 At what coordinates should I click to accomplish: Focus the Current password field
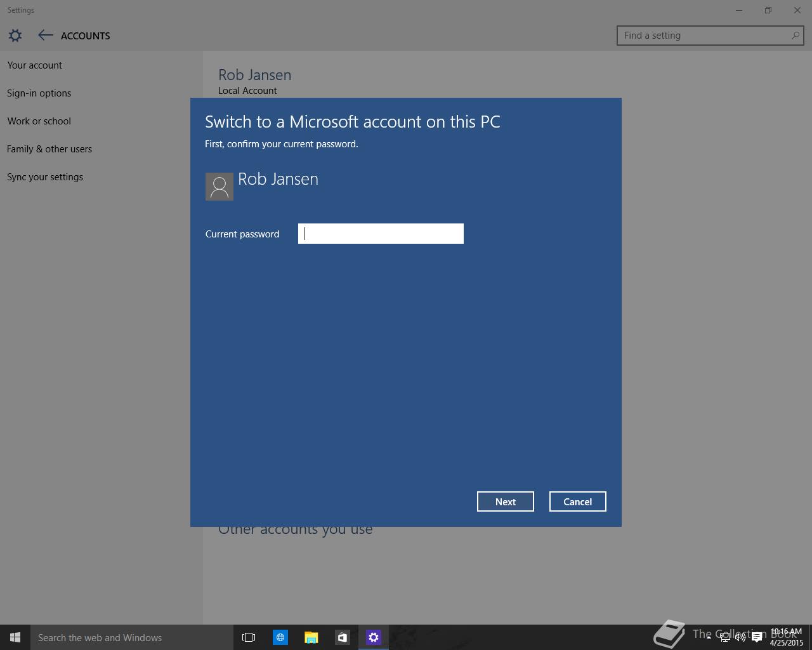[381, 234]
